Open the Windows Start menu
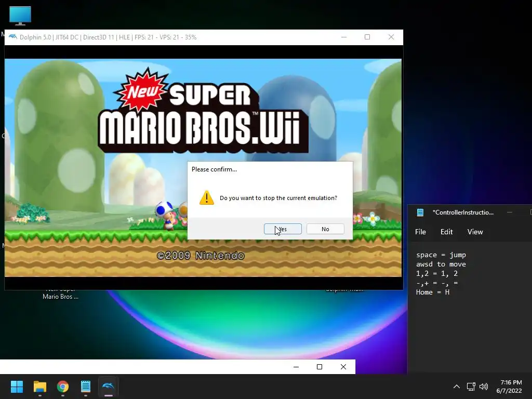 tap(17, 387)
